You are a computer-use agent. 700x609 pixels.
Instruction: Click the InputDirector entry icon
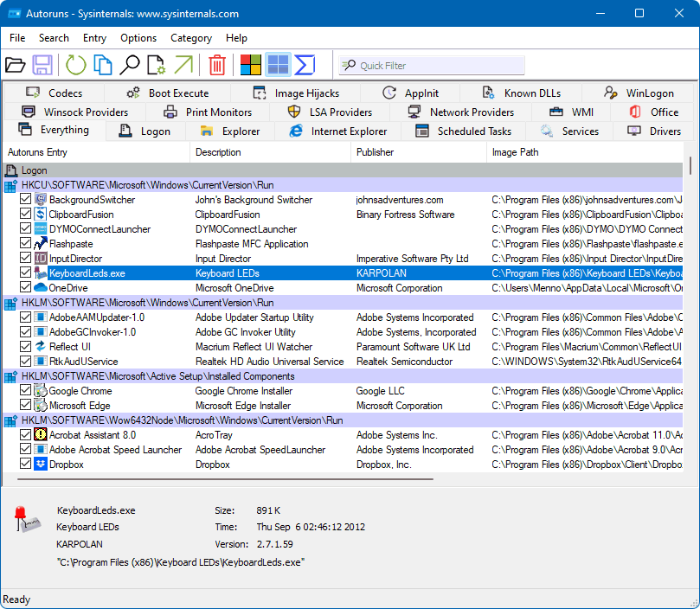pyautogui.click(x=41, y=258)
